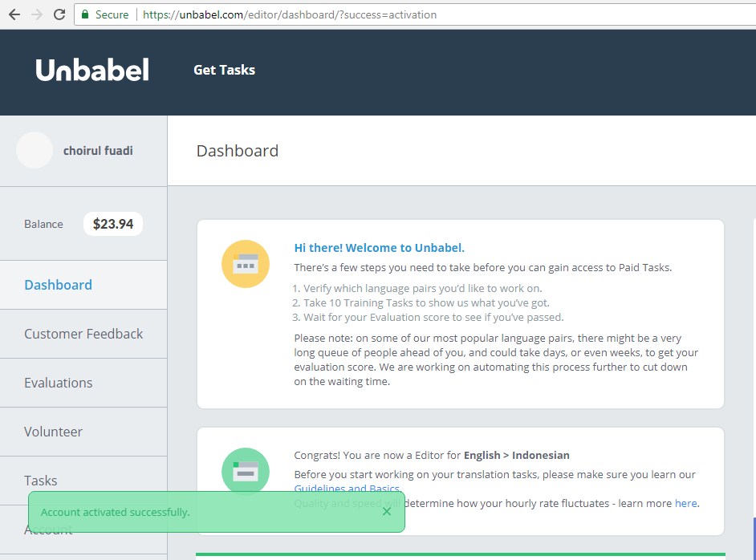
Task: Reload the page with refresh icon
Action: pyautogui.click(x=59, y=14)
